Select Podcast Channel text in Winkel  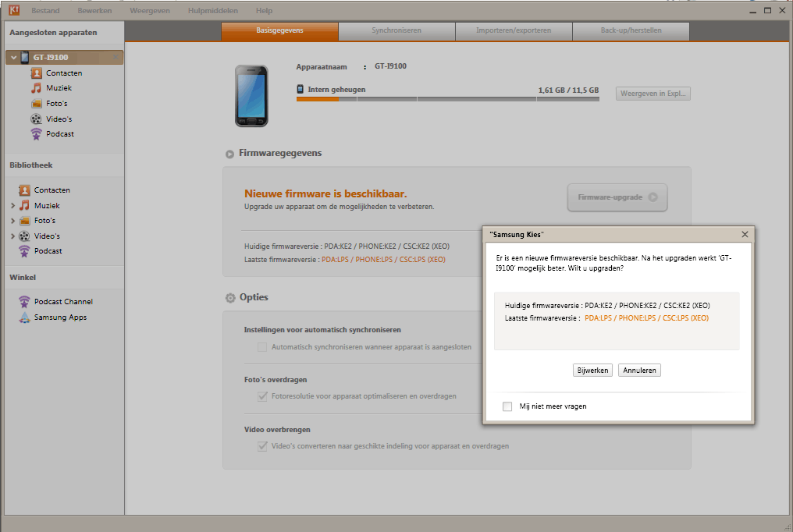pyautogui.click(x=64, y=302)
